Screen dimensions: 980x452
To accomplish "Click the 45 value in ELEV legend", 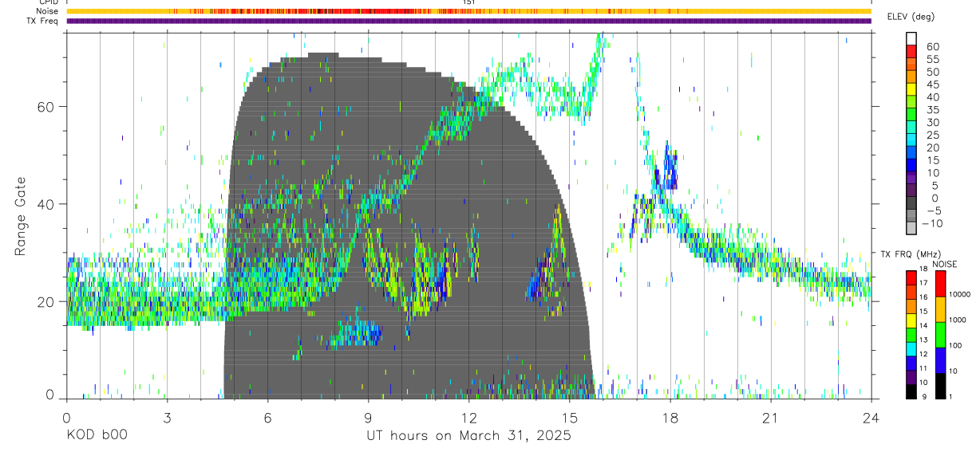I will tap(932, 85).
